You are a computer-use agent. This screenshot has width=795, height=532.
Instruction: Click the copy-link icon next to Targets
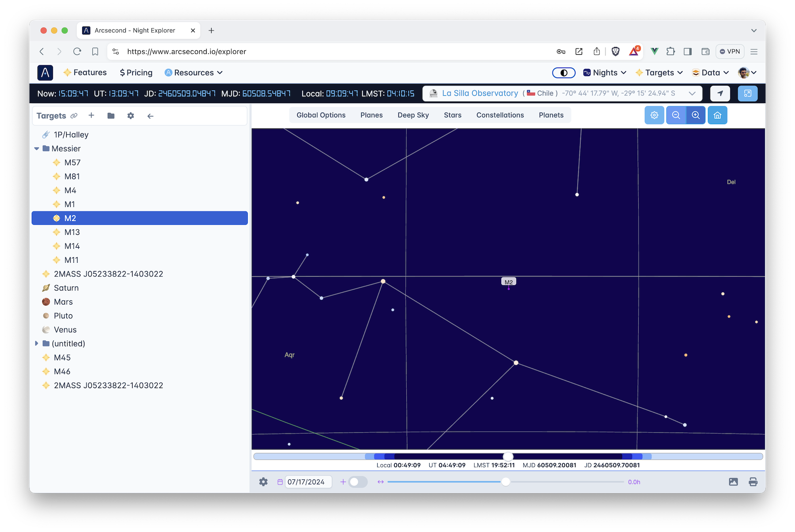(74, 116)
